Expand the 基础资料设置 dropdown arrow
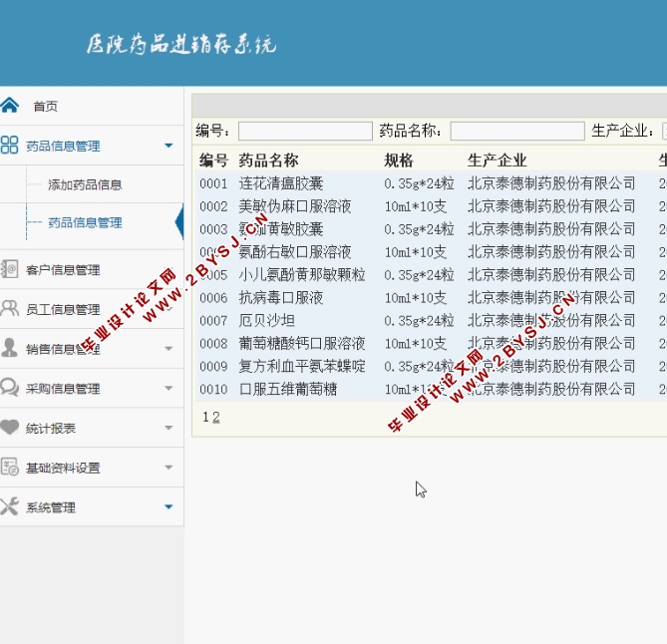Viewport: 667px width, 644px height. tap(168, 467)
